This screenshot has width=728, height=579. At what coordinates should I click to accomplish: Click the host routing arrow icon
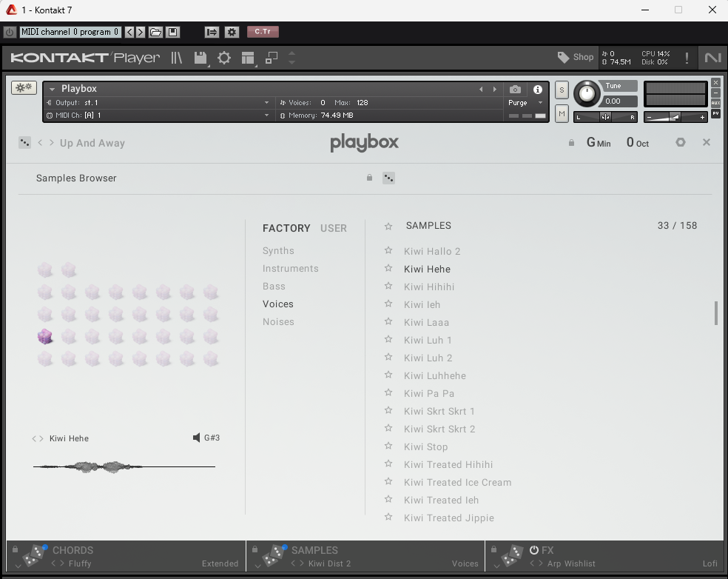(212, 32)
